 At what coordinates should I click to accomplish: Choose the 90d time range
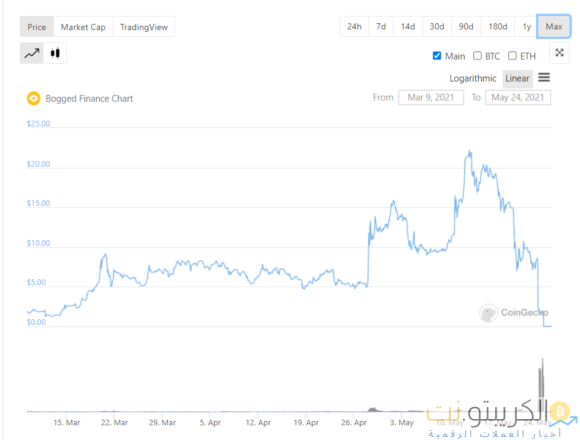(x=466, y=27)
